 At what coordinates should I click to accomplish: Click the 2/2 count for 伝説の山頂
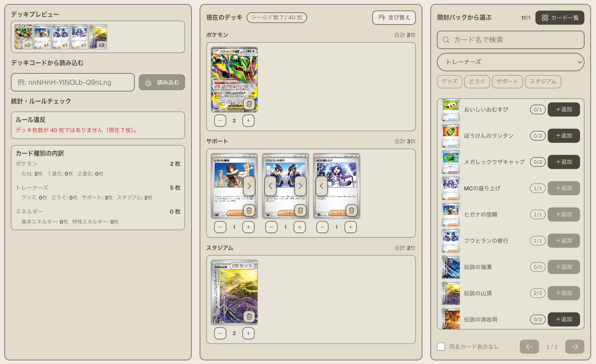pos(538,293)
